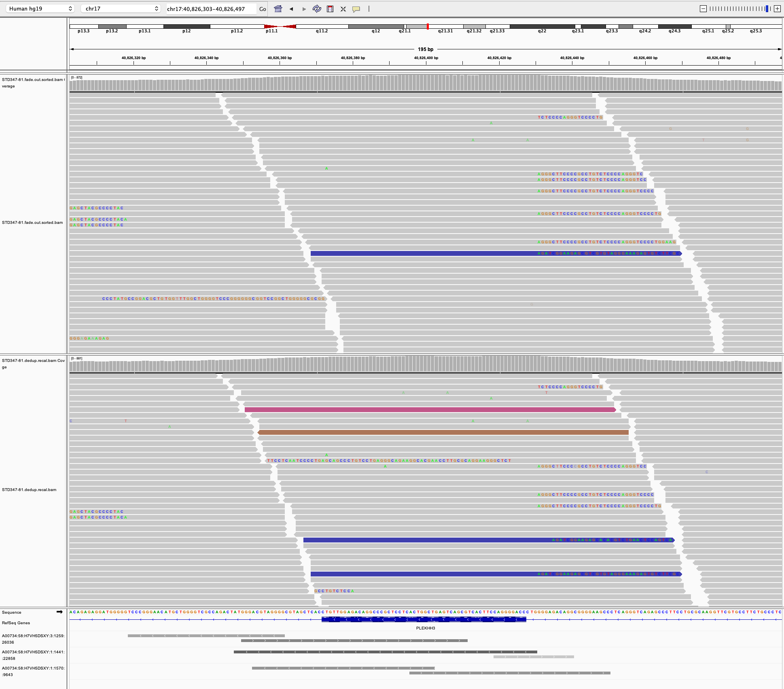
Task: Open the chr17 chromosome dropdown
Action: [121, 9]
